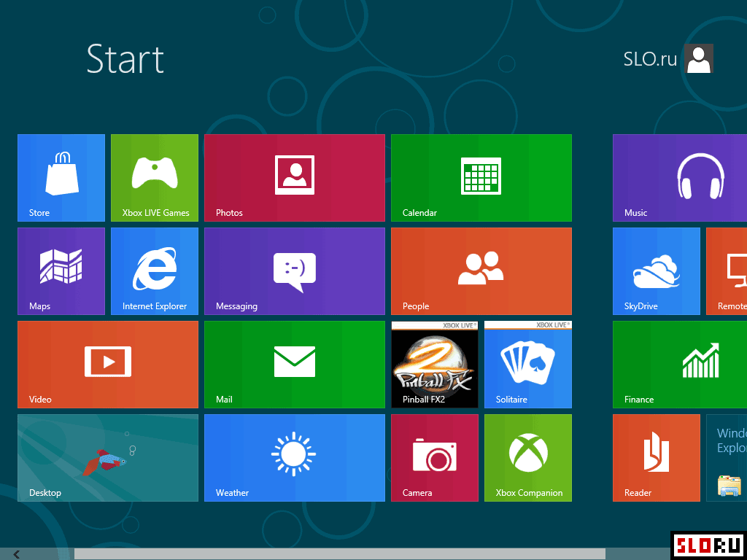The height and width of the screenshot is (560, 747).
Task: Open the Finance tile
Action: 680,365
